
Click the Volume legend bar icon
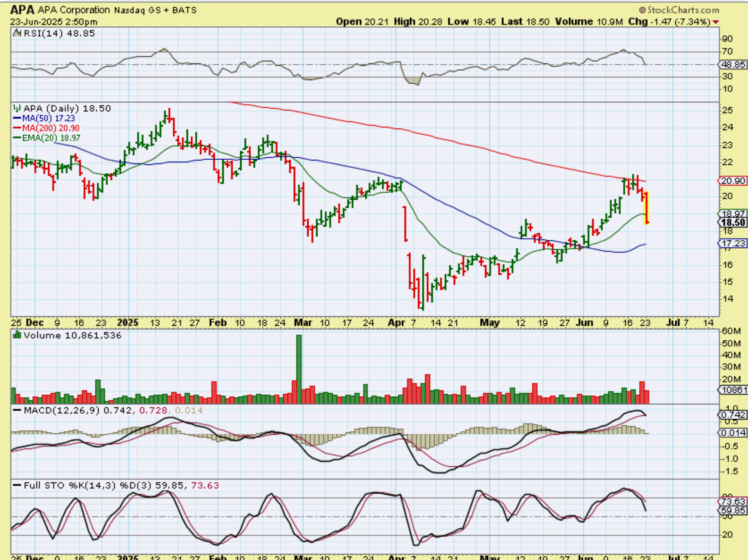[17, 335]
